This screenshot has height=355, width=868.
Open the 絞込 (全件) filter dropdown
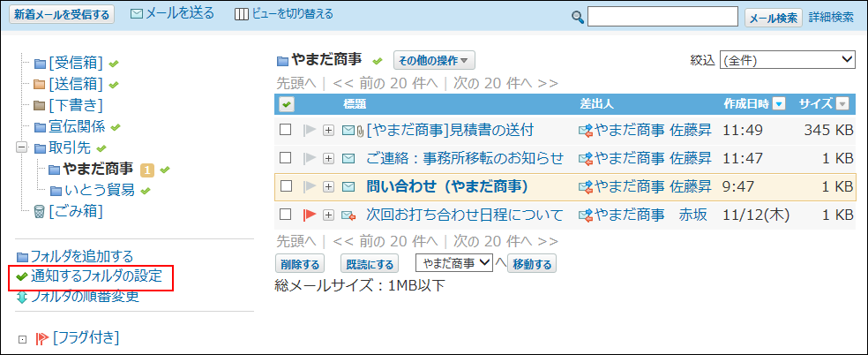(788, 60)
